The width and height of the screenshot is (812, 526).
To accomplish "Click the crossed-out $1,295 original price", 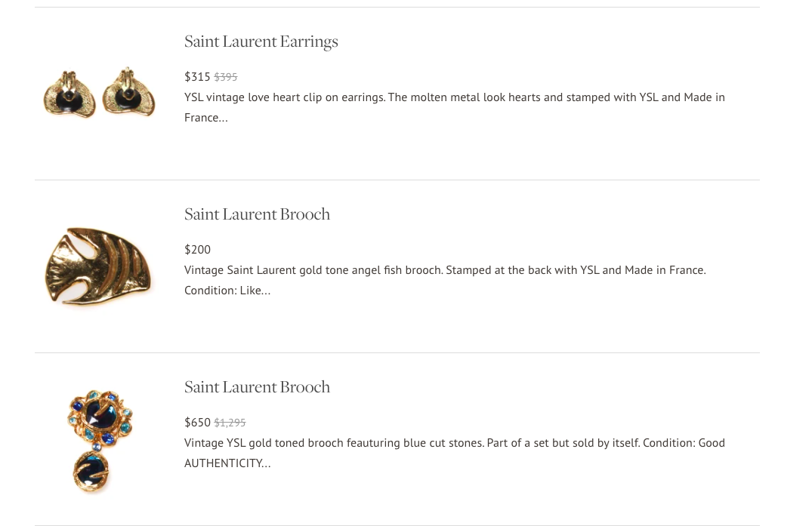I will (x=230, y=422).
